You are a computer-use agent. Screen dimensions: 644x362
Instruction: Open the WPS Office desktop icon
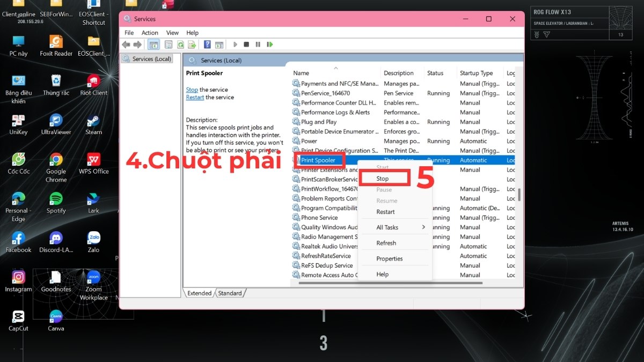(x=93, y=162)
